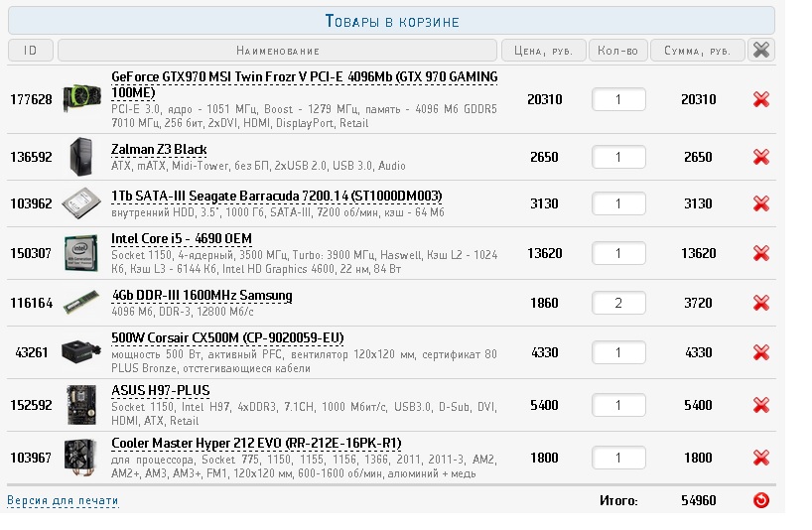Image resolution: width=812 pixels, height=530 pixels.
Task: Select product ID 103962
Action: [x=31, y=203]
